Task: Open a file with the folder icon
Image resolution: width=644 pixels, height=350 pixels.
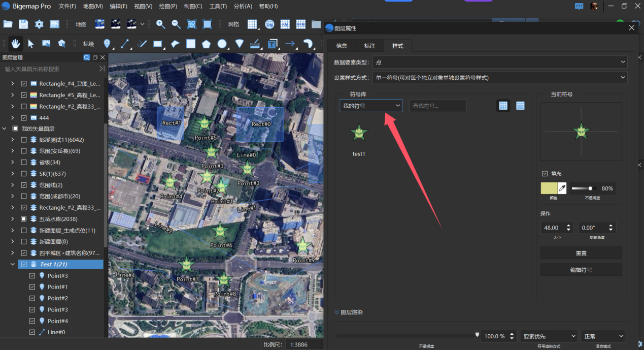Action: [8, 24]
